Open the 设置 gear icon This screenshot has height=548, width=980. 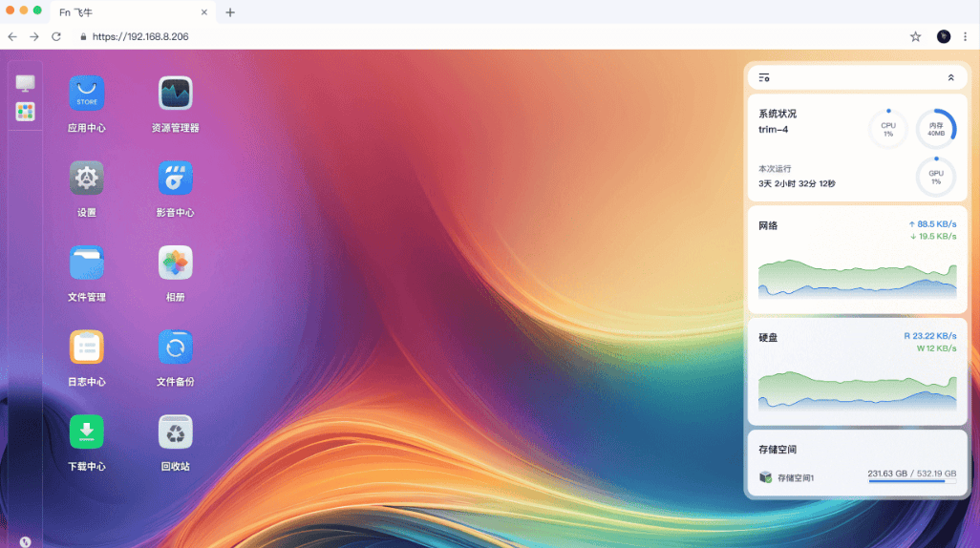tap(87, 179)
